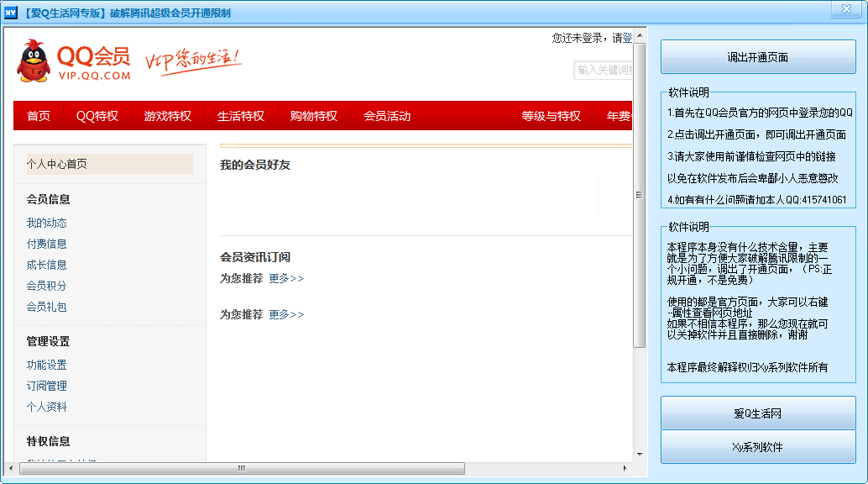Click the horizontal scrollbar thumb

(x=242, y=469)
